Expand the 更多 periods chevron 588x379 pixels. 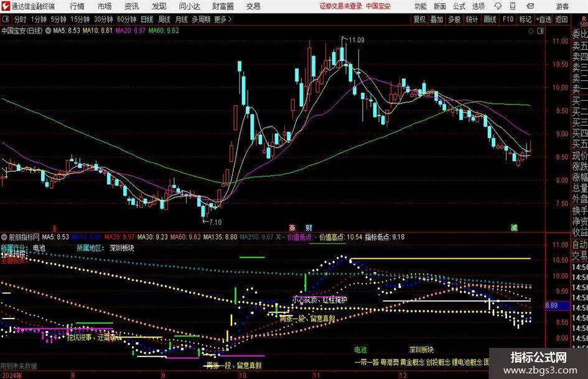[230, 19]
